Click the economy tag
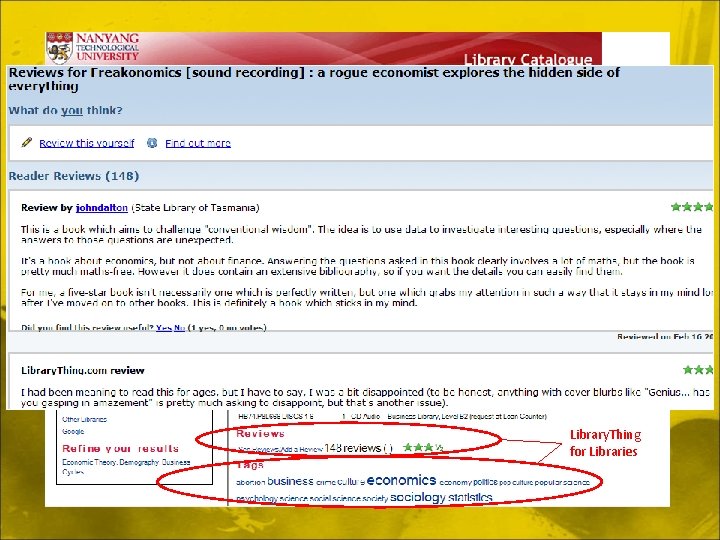 [456, 483]
